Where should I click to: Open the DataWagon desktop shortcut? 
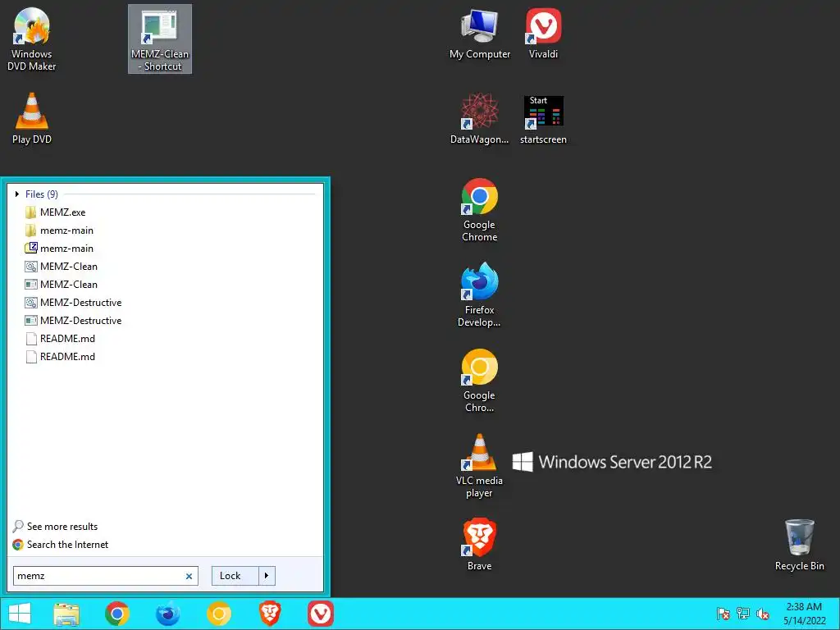pos(479,119)
